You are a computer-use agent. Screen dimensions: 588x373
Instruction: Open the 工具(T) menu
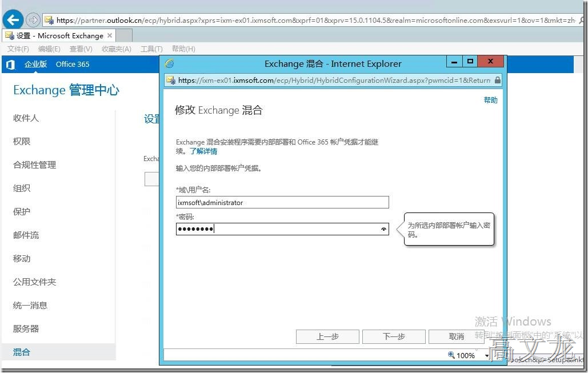tap(151, 49)
